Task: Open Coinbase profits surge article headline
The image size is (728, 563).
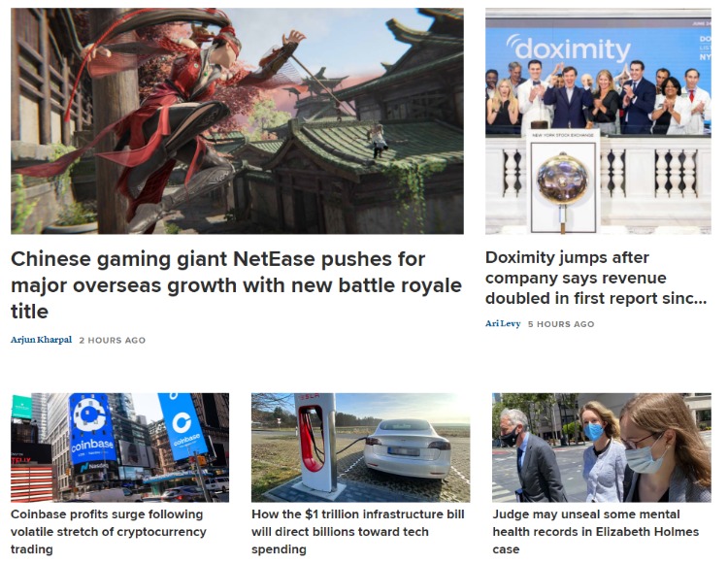Action: (108, 531)
